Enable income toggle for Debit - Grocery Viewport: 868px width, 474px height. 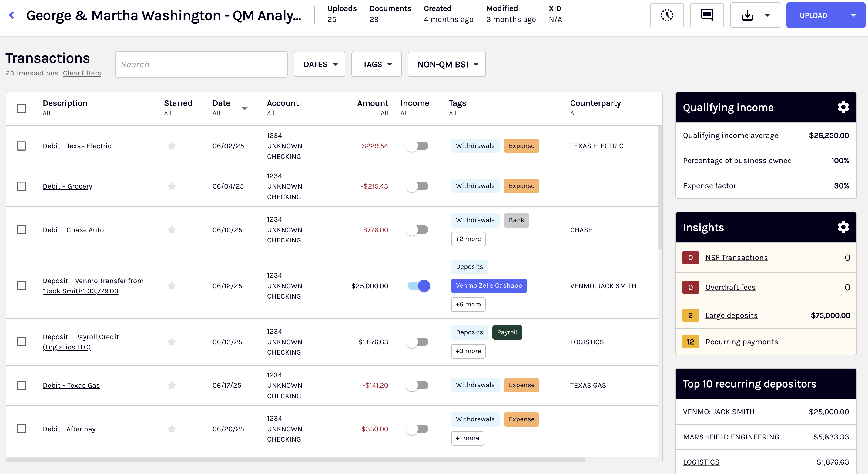[417, 186]
